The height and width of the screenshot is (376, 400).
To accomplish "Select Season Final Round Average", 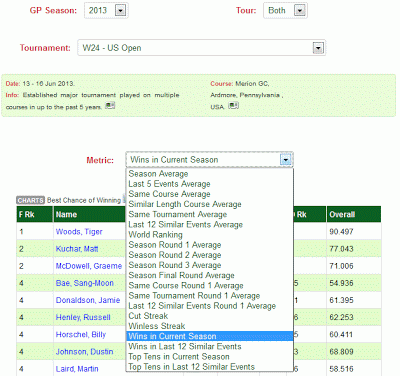I will tap(210, 275).
